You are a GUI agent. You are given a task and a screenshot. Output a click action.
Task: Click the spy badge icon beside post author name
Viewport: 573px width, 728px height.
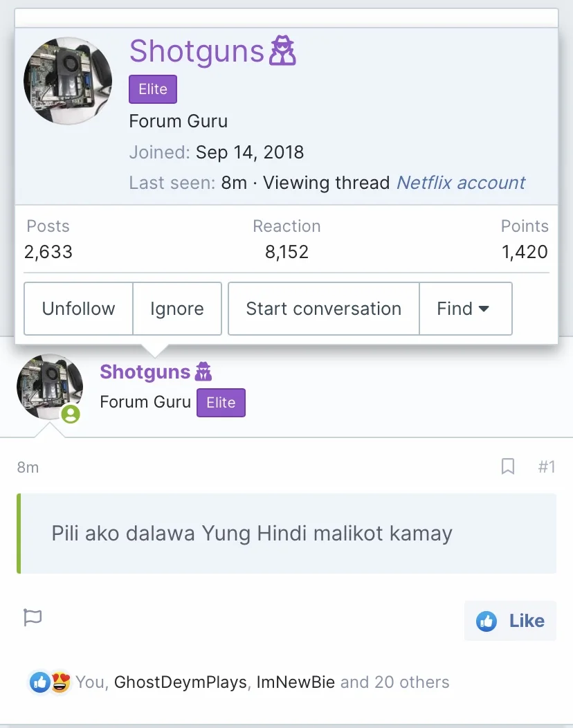[x=203, y=372]
